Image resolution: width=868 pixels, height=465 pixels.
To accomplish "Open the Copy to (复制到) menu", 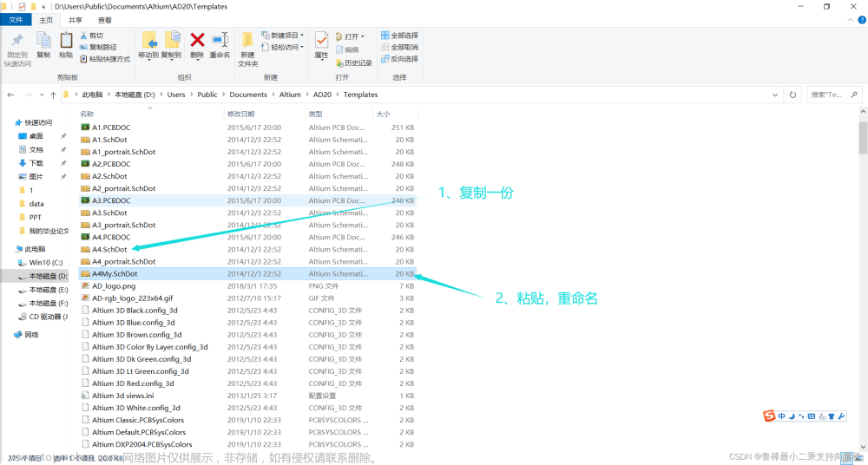I will 172,45.
